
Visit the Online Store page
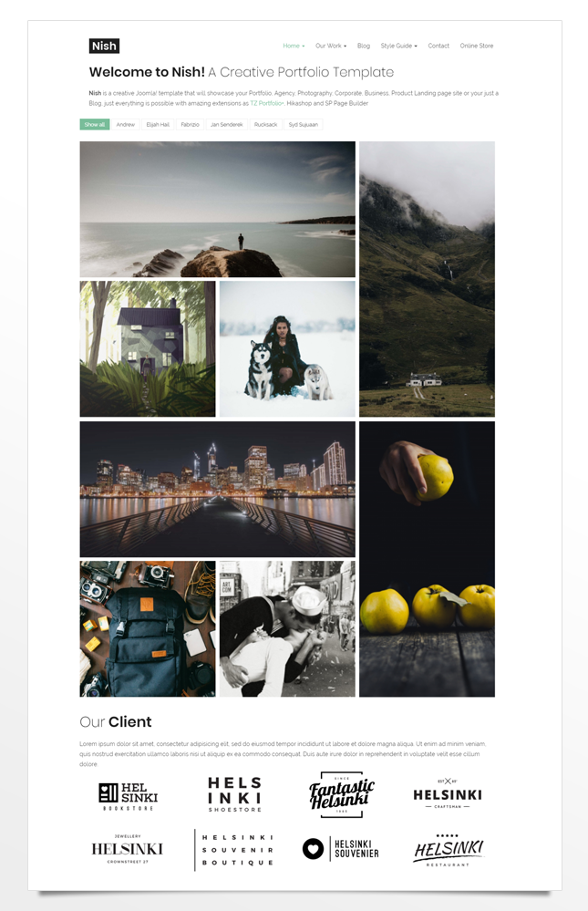click(x=477, y=46)
